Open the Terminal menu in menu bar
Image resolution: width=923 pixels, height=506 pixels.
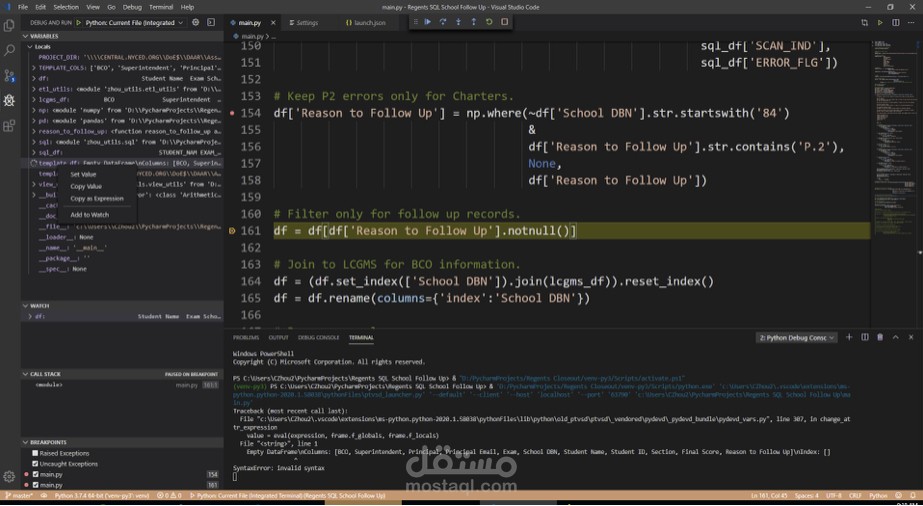tap(161, 7)
